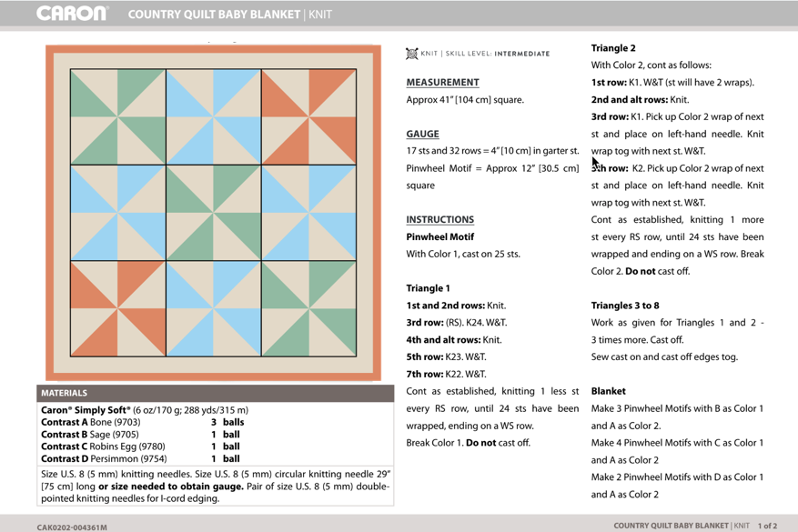Click the MATERIALS table header

click(216, 393)
